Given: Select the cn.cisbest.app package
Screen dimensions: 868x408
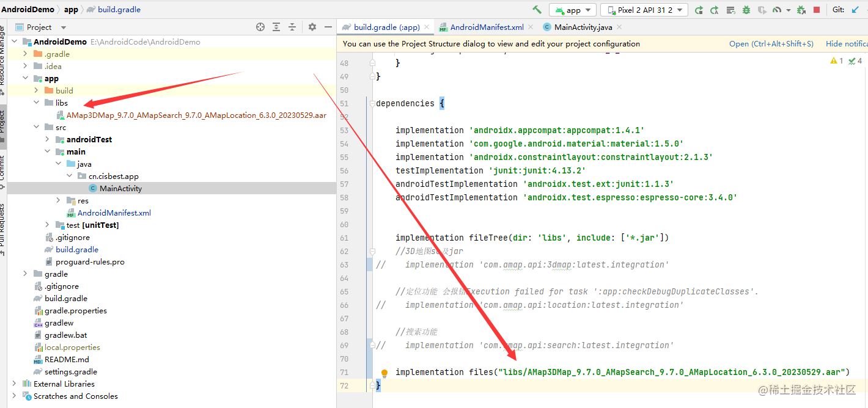Looking at the screenshot, I should point(113,176).
